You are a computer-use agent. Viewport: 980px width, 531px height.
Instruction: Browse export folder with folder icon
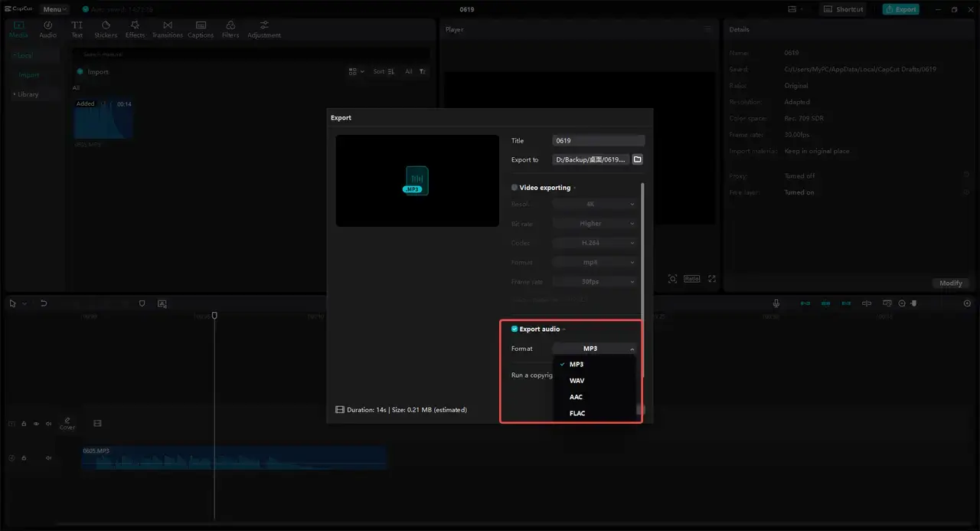coord(637,159)
